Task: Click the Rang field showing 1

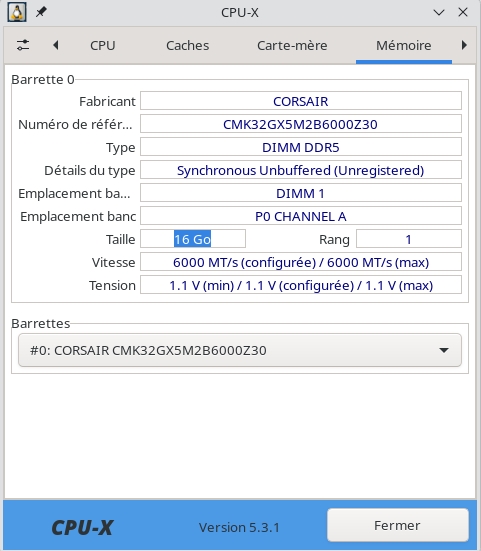Action: [409, 239]
